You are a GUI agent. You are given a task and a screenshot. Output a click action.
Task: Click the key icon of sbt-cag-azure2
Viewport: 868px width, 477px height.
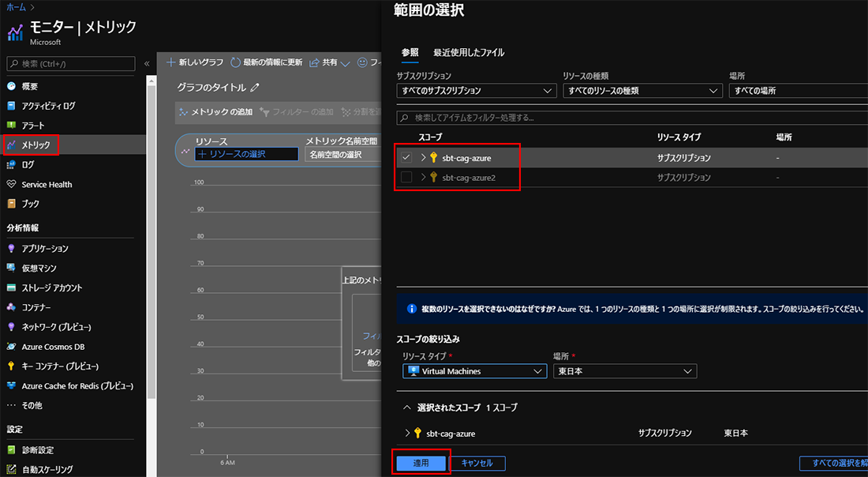(434, 177)
